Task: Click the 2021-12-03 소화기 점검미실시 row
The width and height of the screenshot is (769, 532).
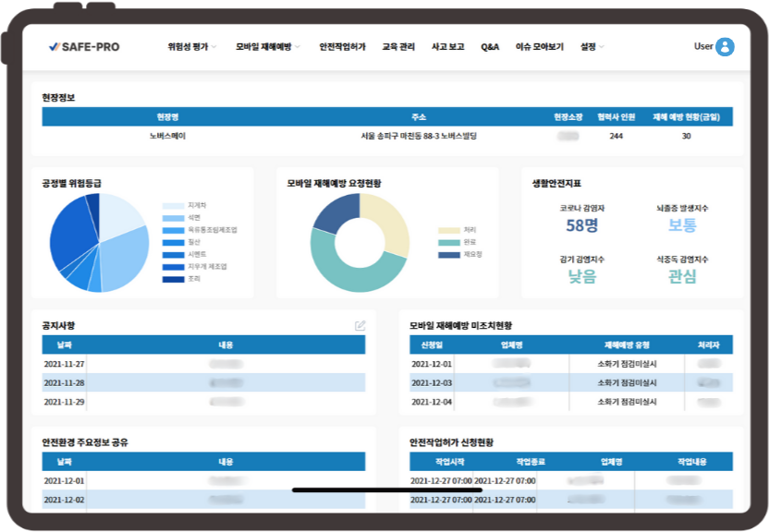Action: pos(571,382)
